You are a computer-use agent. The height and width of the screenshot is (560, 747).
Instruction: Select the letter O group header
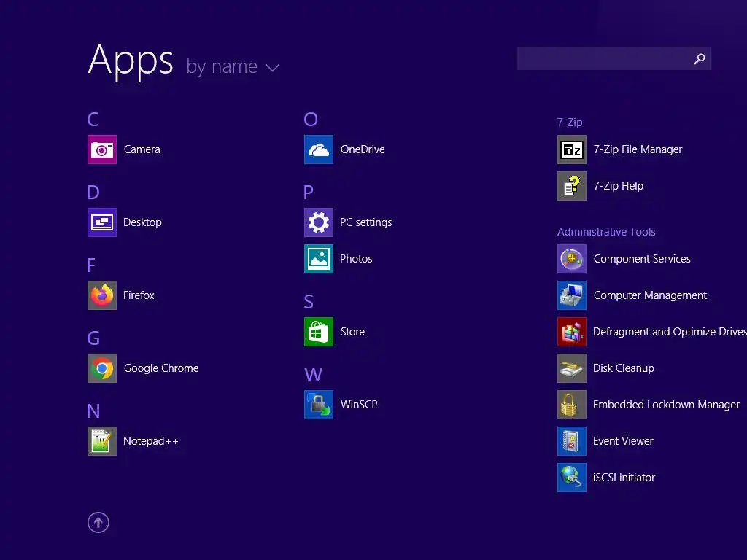coord(311,119)
